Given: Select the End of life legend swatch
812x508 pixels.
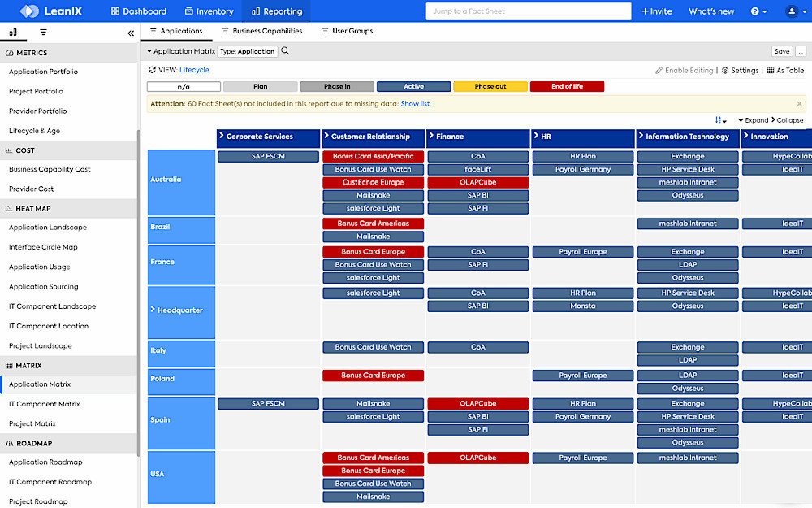Looking at the screenshot, I should [567, 87].
